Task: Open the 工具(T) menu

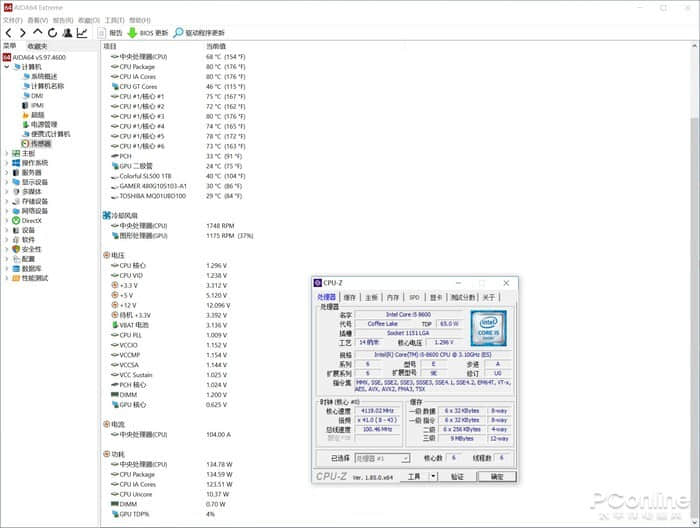Action: pos(115,20)
